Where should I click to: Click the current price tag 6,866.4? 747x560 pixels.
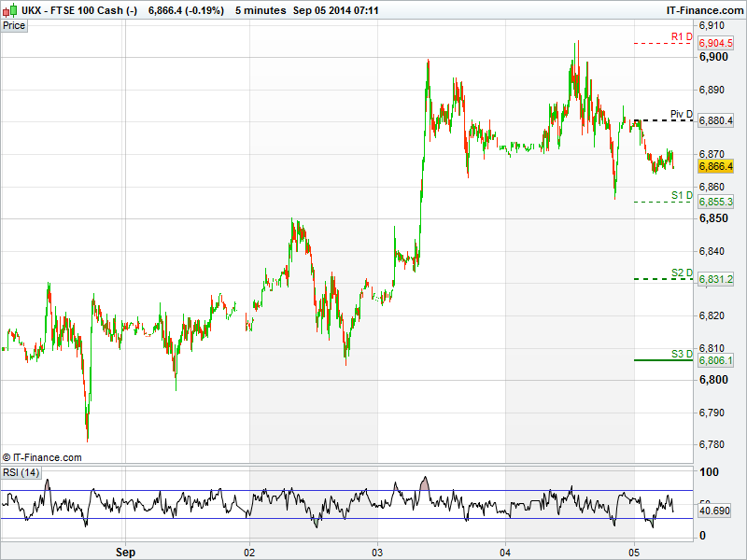716,166
